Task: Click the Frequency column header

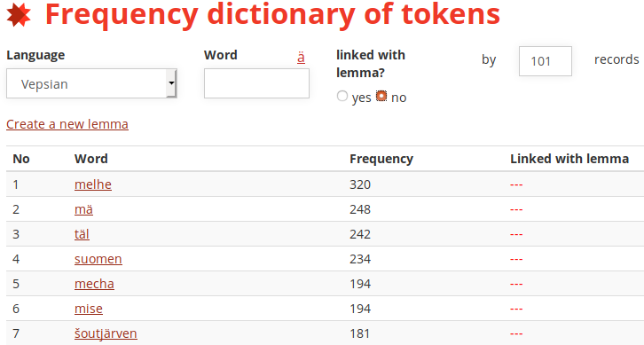Action: pos(381,159)
